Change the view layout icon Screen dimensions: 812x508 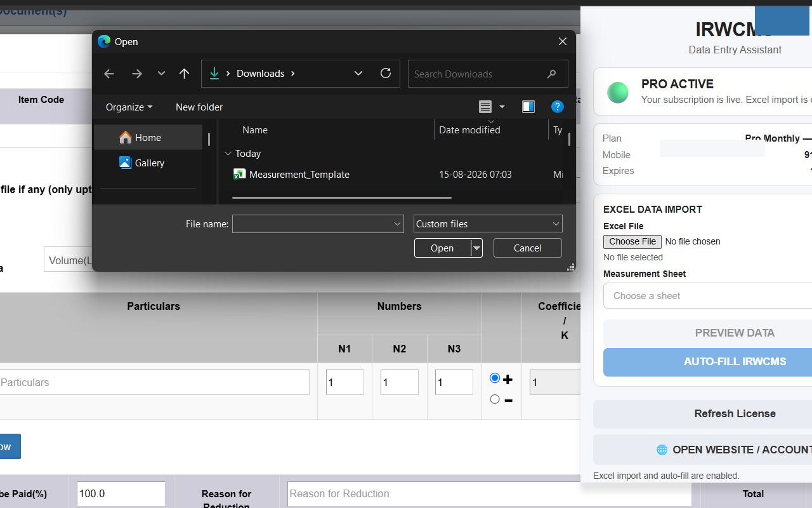485,107
